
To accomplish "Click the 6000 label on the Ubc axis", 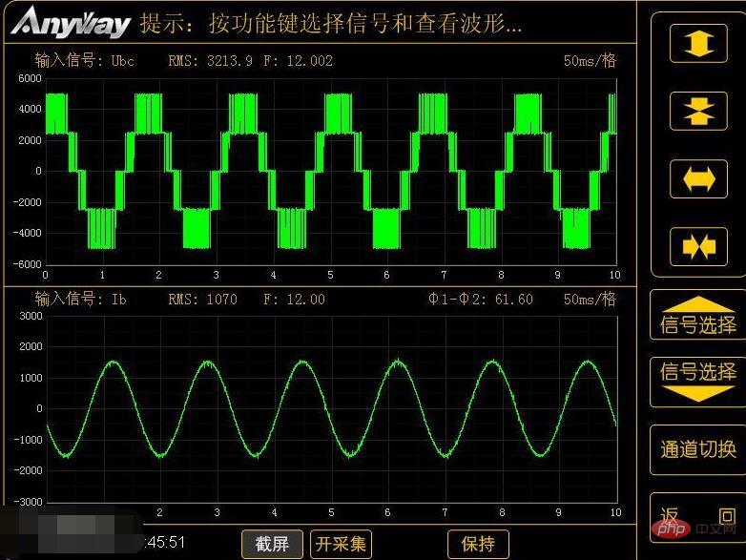I will (30, 78).
